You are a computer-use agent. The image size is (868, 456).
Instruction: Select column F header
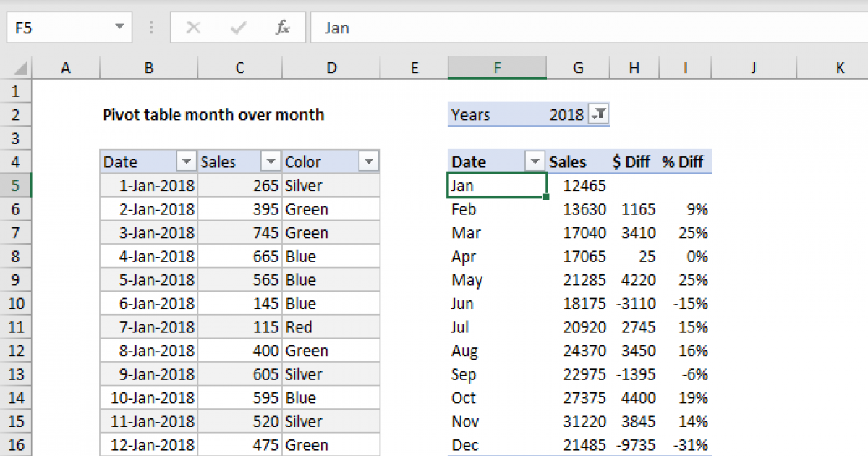coord(497,68)
